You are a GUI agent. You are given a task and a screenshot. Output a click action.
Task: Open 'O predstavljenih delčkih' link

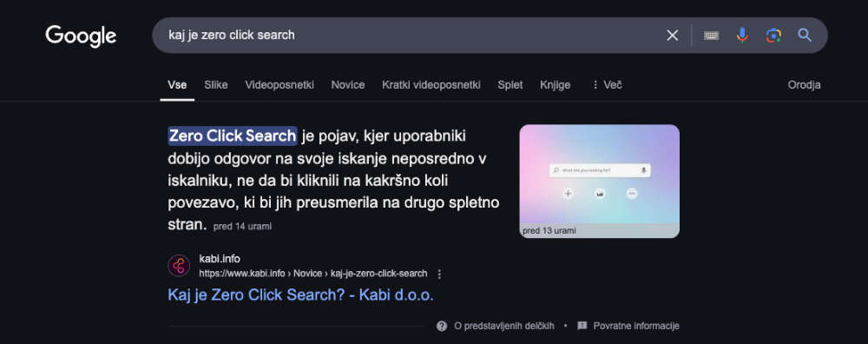coord(503,326)
